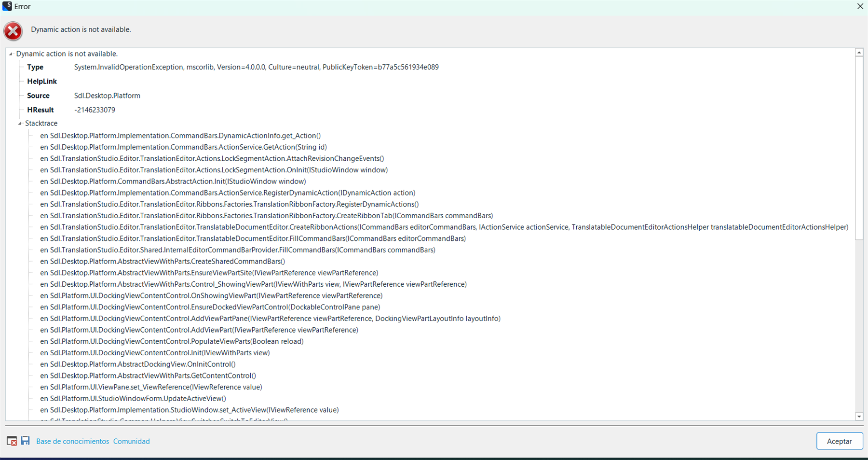
Task: Click the save error details floppy icon
Action: click(x=25, y=441)
